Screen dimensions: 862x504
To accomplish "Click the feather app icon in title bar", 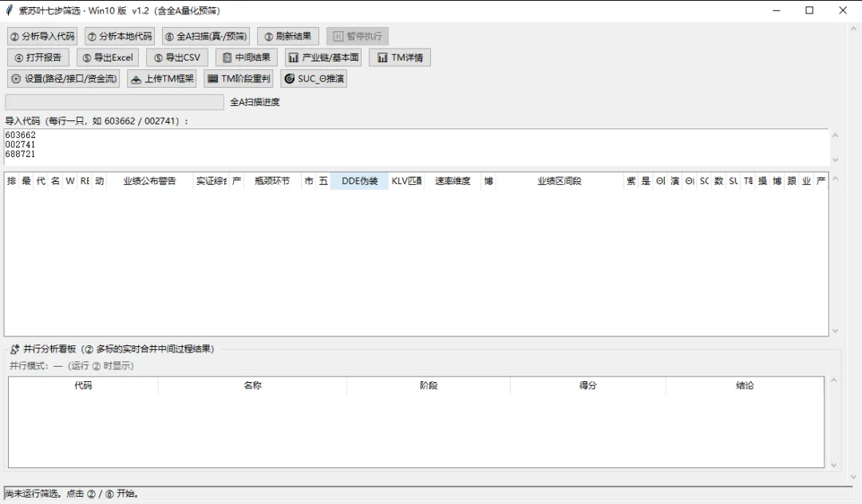I will [x=10, y=10].
